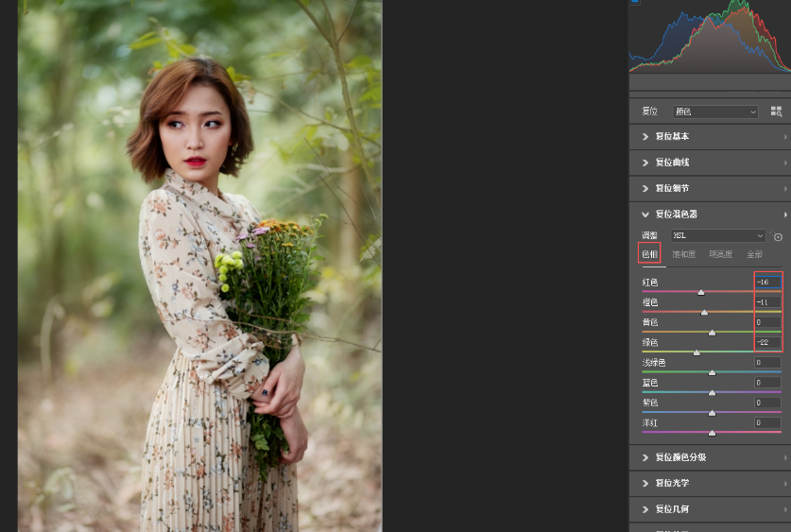
Task: Open the profile browser grid icon
Action: tap(776, 112)
